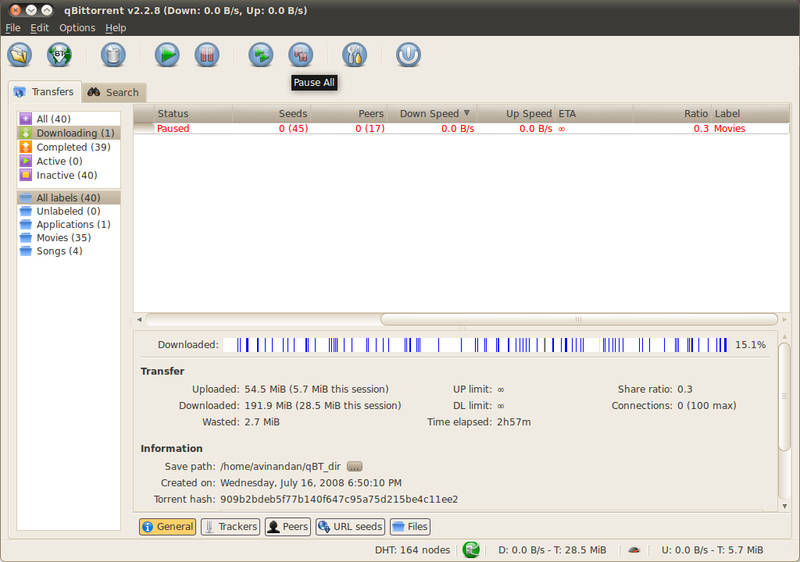Click Movies label cell in torrent row
This screenshot has width=800, height=562.
(x=729, y=129)
